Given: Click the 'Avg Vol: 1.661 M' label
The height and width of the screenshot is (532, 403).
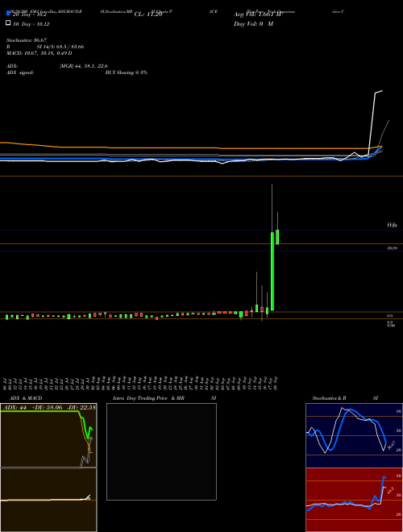Looking at the screenshot, I should (257, 15).
